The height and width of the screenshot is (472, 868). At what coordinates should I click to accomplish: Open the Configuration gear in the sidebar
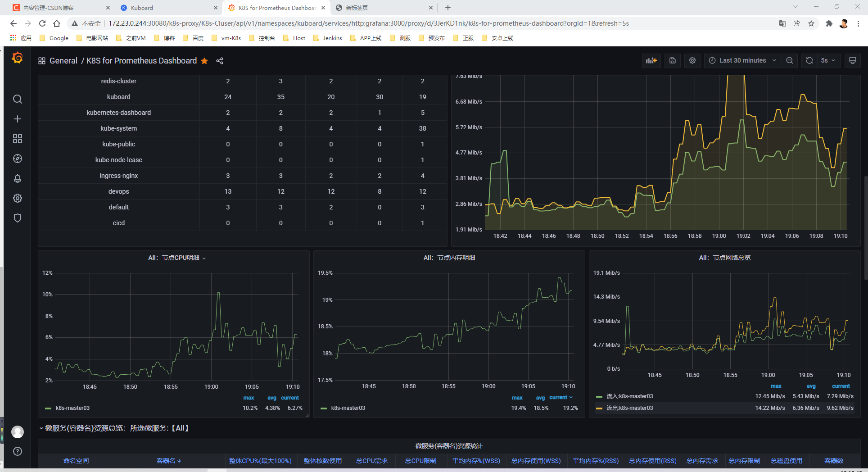(18, 198)
